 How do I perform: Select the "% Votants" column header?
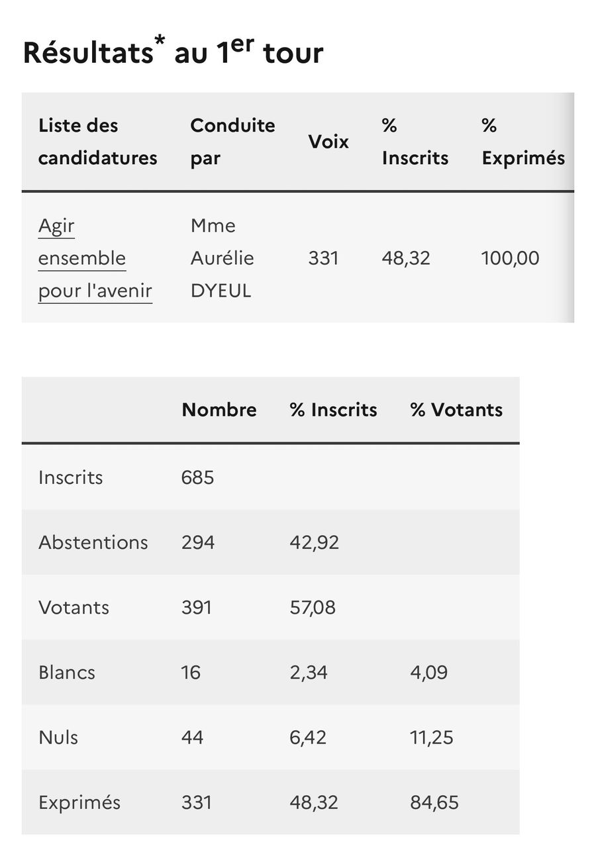click(x=456, y=410)
